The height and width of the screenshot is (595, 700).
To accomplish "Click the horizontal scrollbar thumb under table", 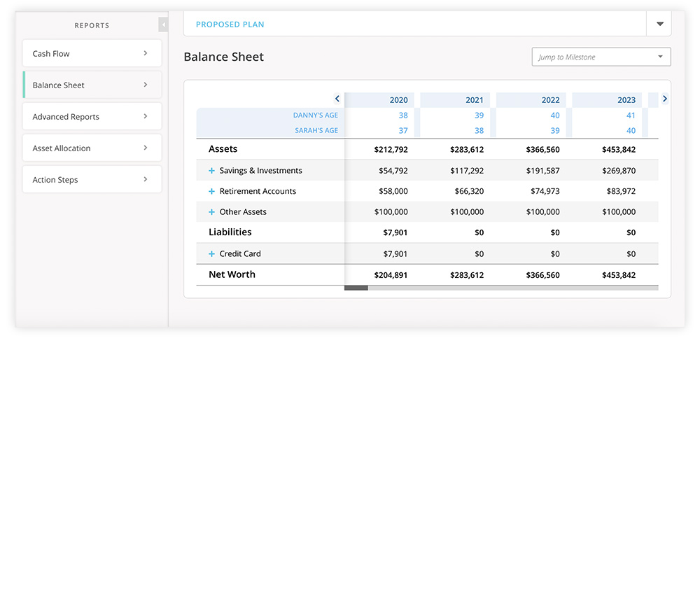I will pyautogui.click(x=356, y=288).
